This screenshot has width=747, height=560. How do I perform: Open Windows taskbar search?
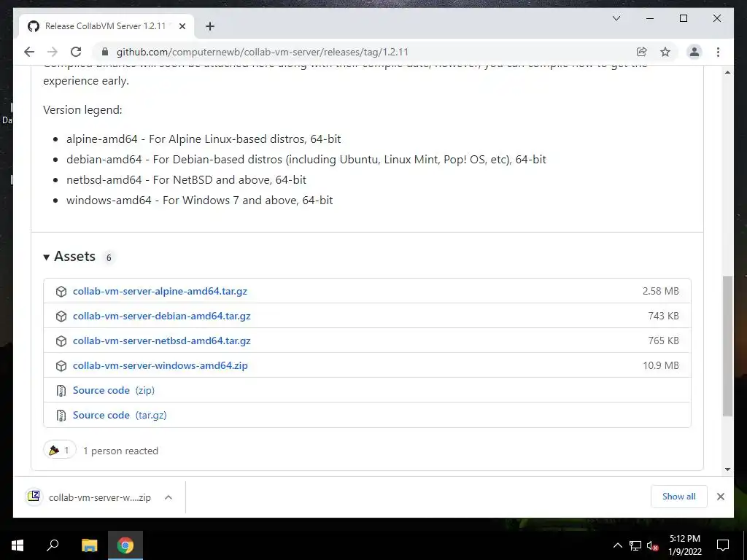click(x=53, y=545)
